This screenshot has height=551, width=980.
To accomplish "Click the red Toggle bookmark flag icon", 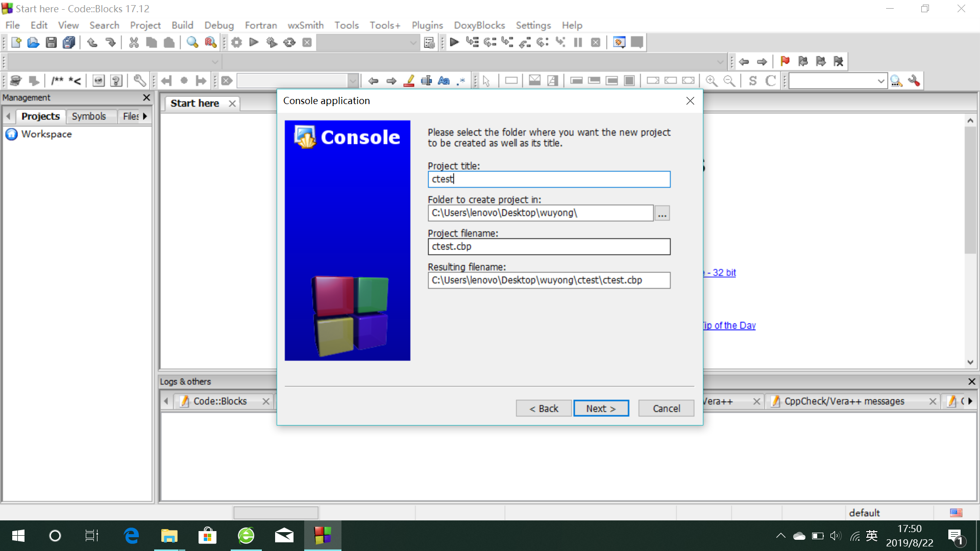I will 785,61.
